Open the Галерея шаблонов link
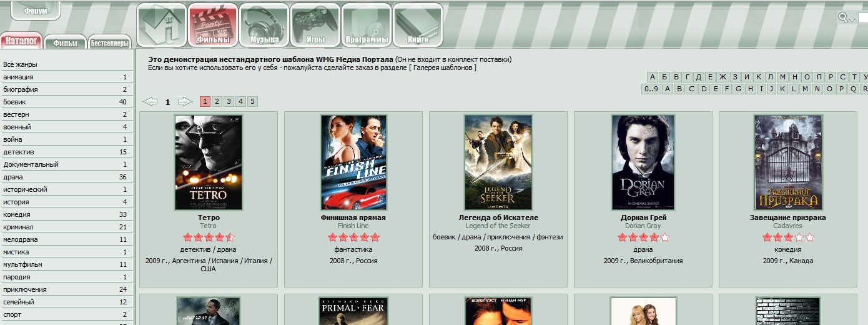Screen dimensions: 868x325 click(x=442, y=67)
